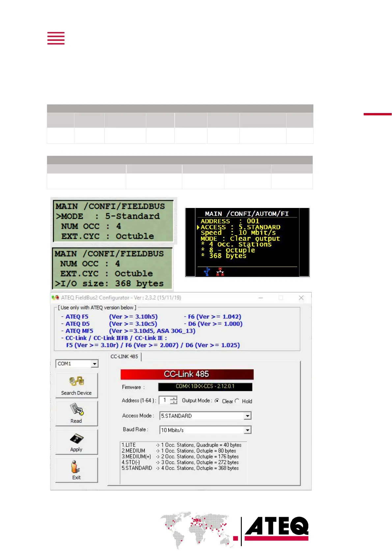Switch to the CC-LINK 485 tab
The height and width of the screenshot is (555, 392).
click(x=125, y=357)
